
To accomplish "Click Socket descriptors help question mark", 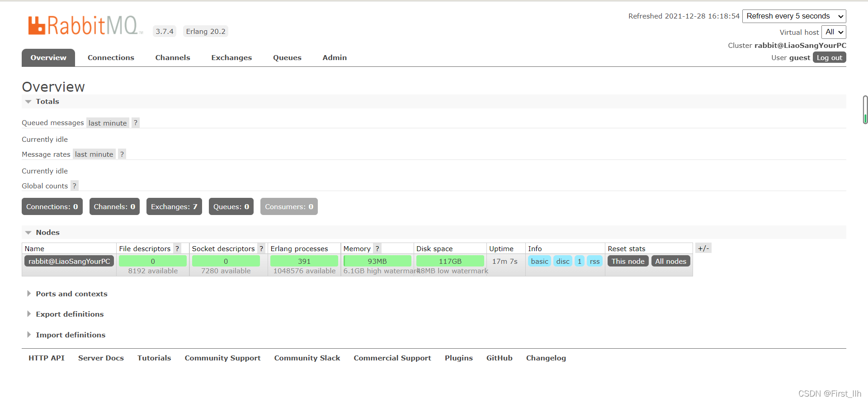I will [x=261, y=249].
